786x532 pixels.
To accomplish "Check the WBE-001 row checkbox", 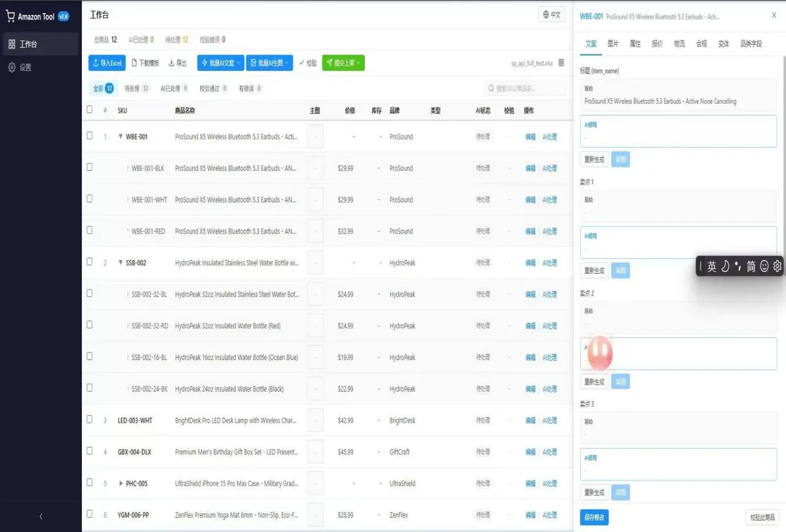I will coord(90,136).
